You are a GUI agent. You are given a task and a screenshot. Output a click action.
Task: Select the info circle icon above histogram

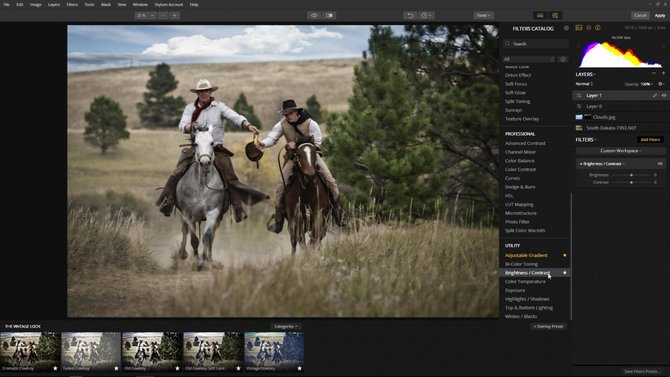(598, 28)
